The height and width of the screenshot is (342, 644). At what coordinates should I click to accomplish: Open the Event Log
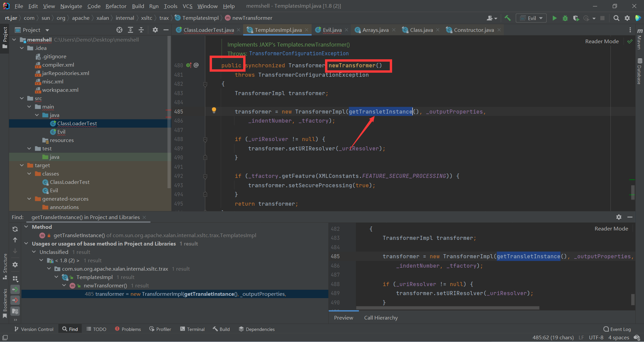[x=617, y=329]
